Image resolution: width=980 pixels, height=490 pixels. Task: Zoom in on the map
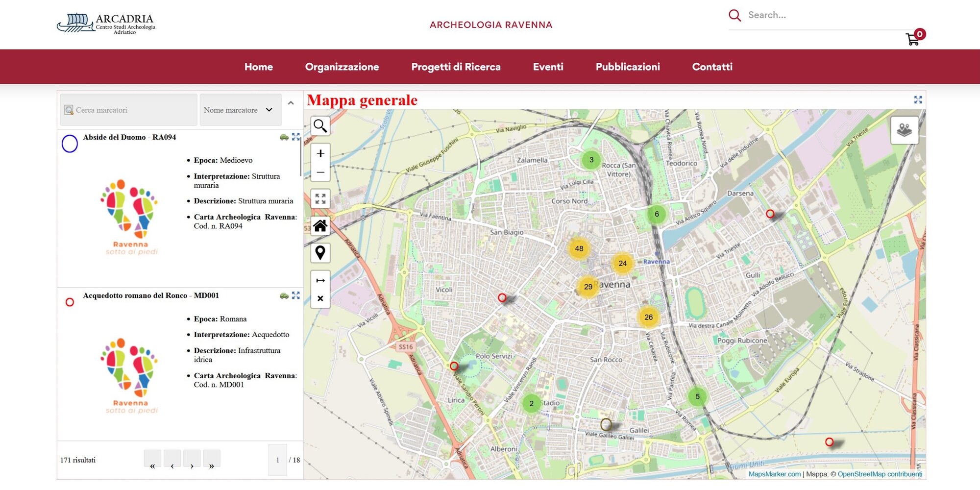pos(320,153)
